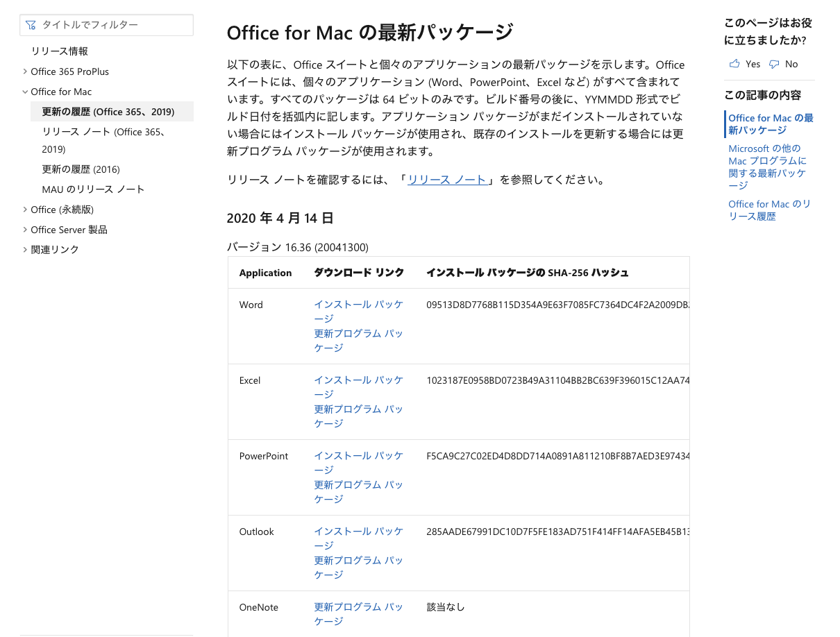Click the この記事の内容 heading

click(762, 95)
